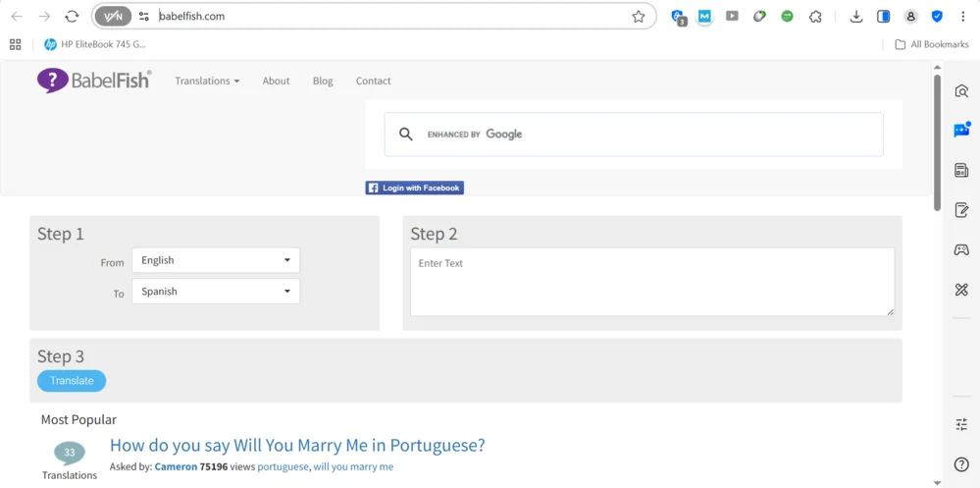Toggle the VPN badge in address bar
This screenshot has height=488, width=980.
(113, 17)
